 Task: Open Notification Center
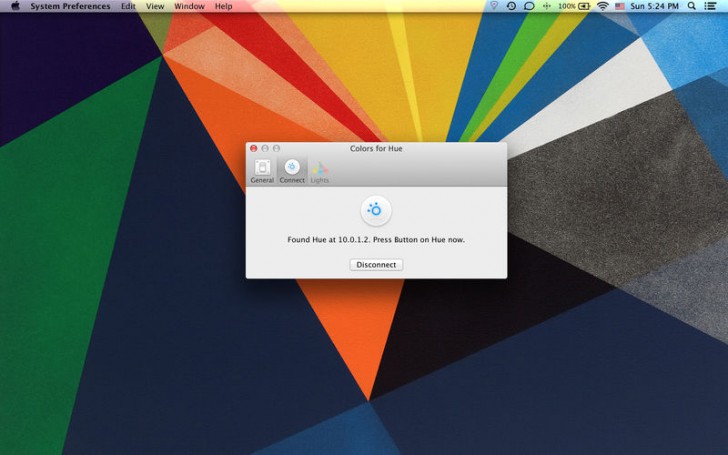point(710,6)
